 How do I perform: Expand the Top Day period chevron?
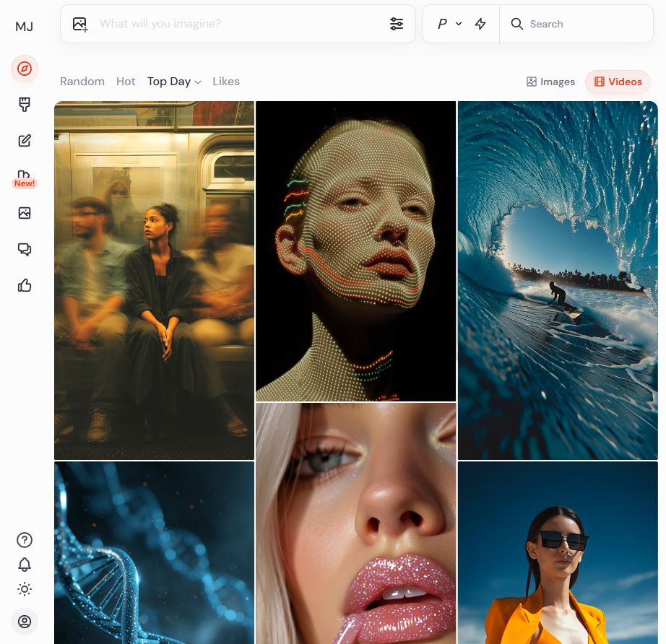198,82
